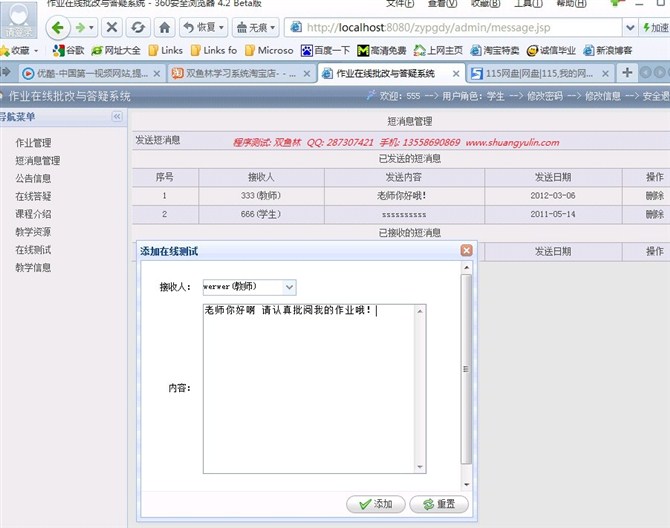Open 在线测试 in the navigation menu
Viewport: 670px width, 528px height.
click(x=33, y=250)
